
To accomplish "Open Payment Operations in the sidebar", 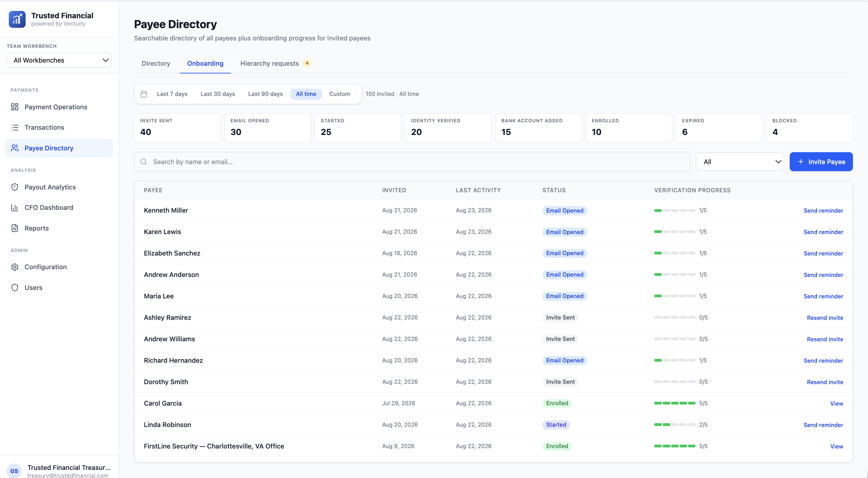I will (x=59, y=107).
